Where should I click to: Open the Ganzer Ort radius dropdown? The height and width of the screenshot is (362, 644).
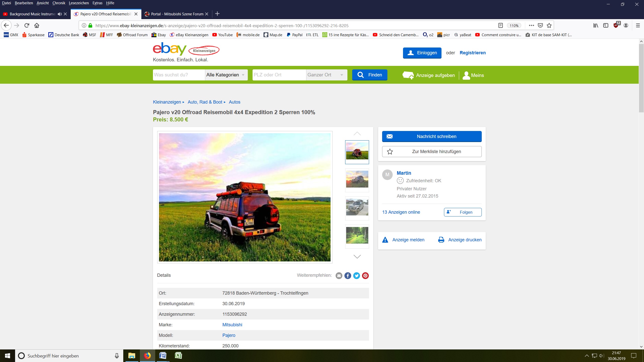tap(326, 75)
